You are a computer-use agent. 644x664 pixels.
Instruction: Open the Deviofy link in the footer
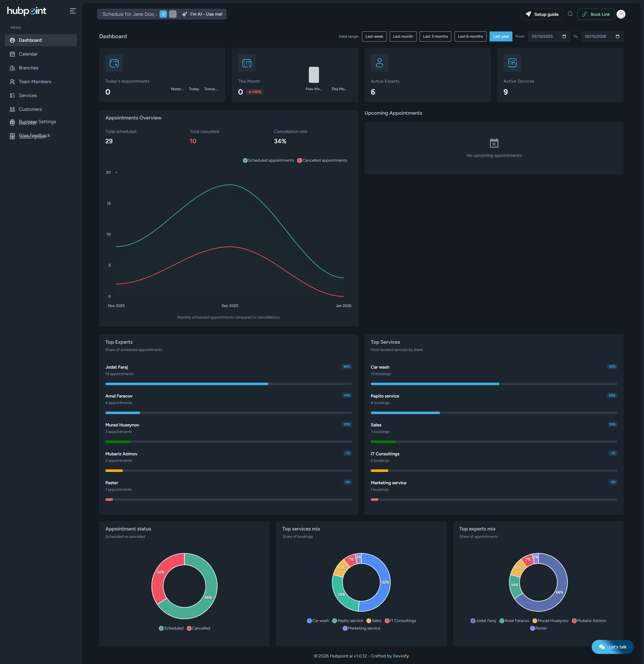click(x=401, y=656)
